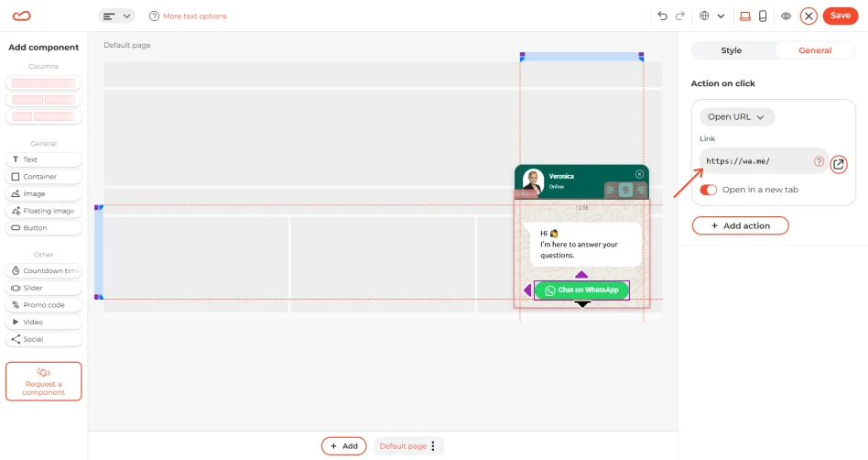Undo the last change
This screenshot has width=868, height=460.
coord(662,16)
